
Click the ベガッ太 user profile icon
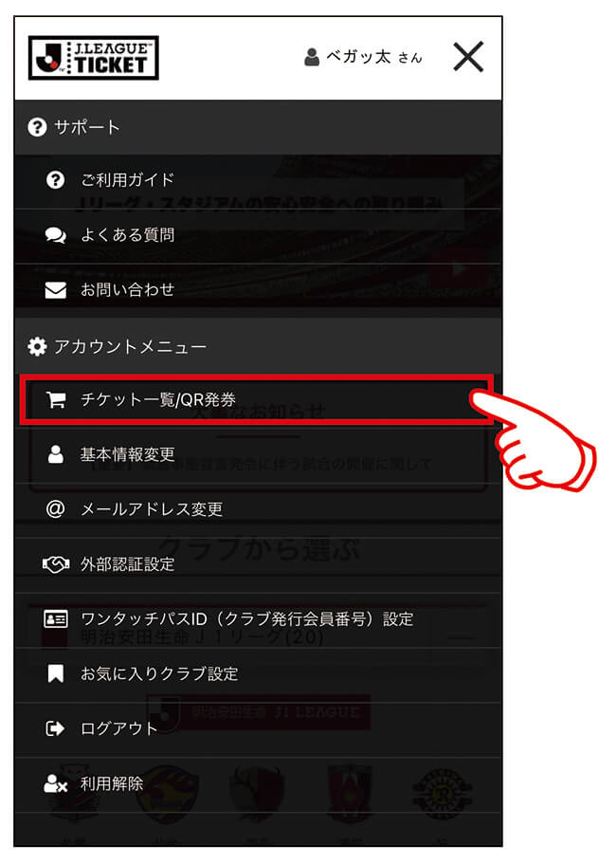(312, 57)
